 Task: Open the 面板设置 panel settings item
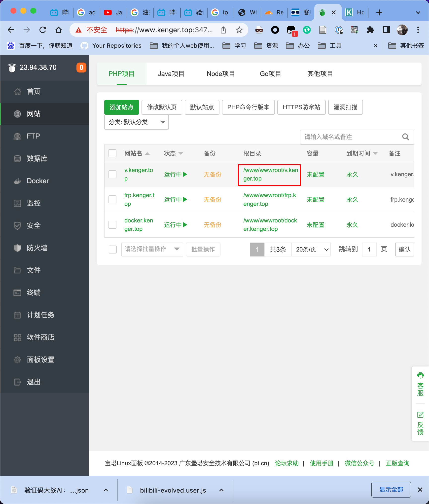click(x=45, y=360)
